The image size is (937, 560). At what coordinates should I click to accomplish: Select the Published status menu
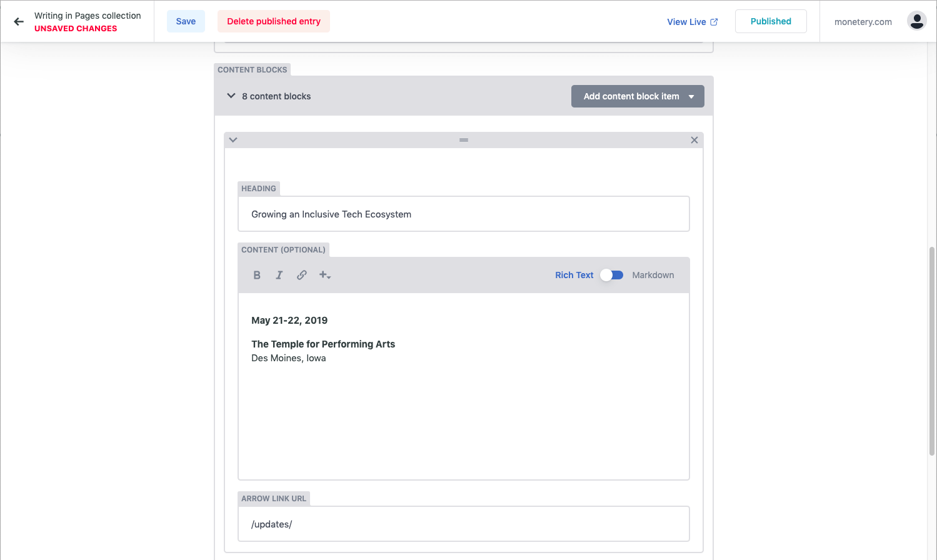771,21
